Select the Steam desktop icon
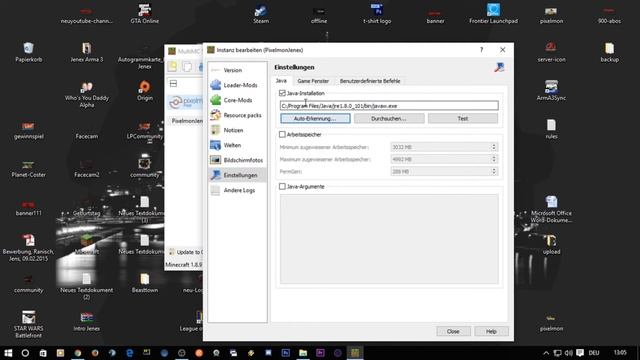The height and width of the screenshot is (360, 640). (261, 13)
